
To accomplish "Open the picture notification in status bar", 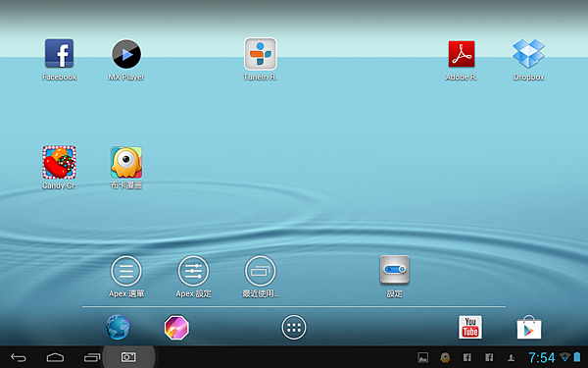I will point(423,357).
